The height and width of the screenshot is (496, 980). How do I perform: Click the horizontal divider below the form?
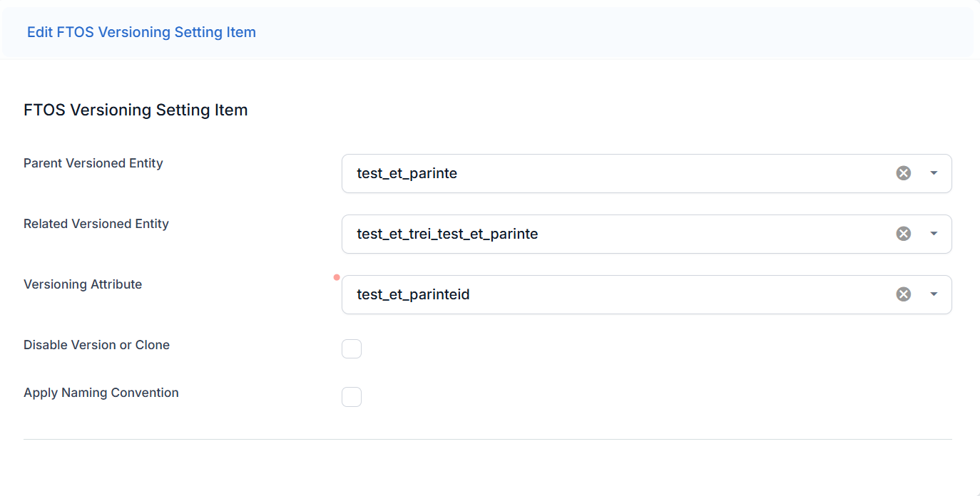point(487,439)
